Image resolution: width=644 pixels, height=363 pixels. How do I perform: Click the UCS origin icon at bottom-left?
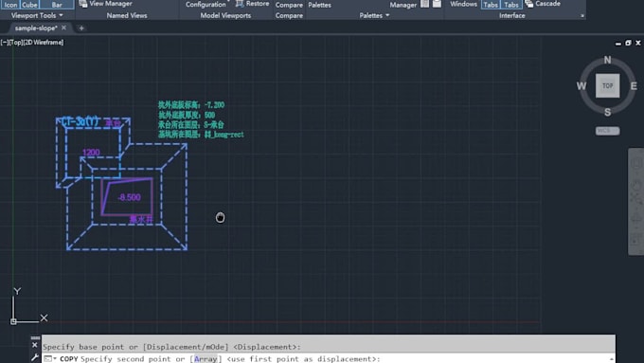13,321
